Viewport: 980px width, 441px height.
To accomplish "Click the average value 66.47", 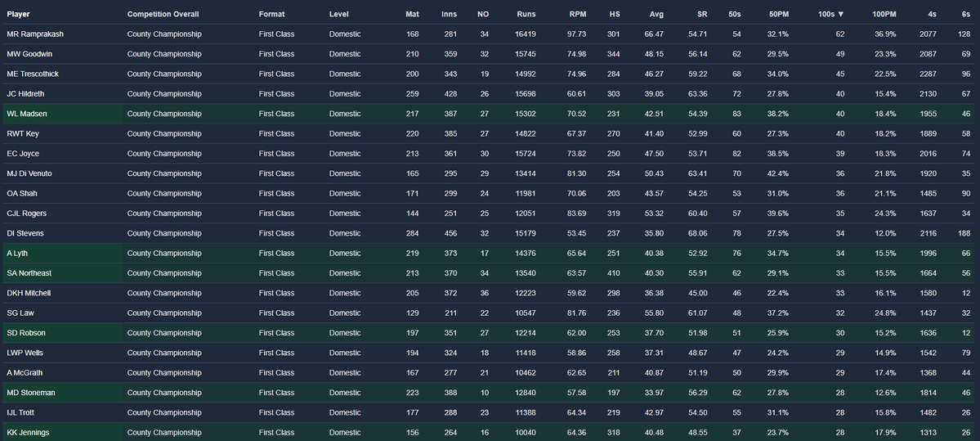I will [655, 34].
